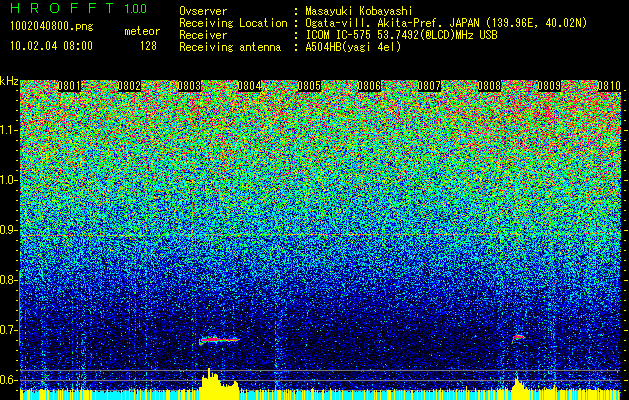The height and width of the screenshot is (400, 629).
Task: Select the antenna value A504HB(yagi 4el)
Action: tap(353, 47)
